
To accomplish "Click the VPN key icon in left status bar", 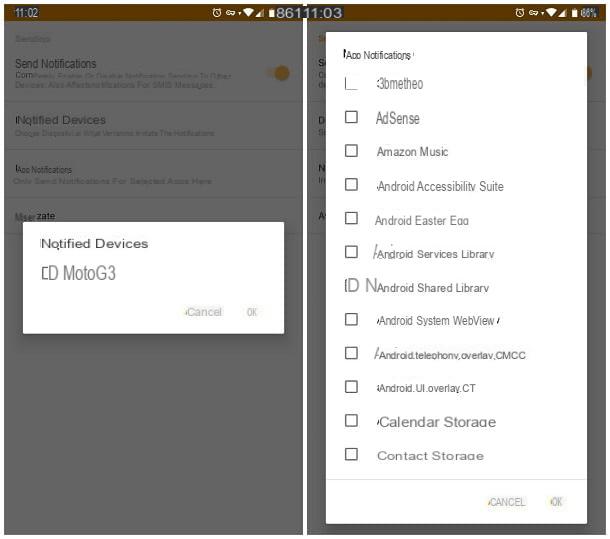I will 231,13.
